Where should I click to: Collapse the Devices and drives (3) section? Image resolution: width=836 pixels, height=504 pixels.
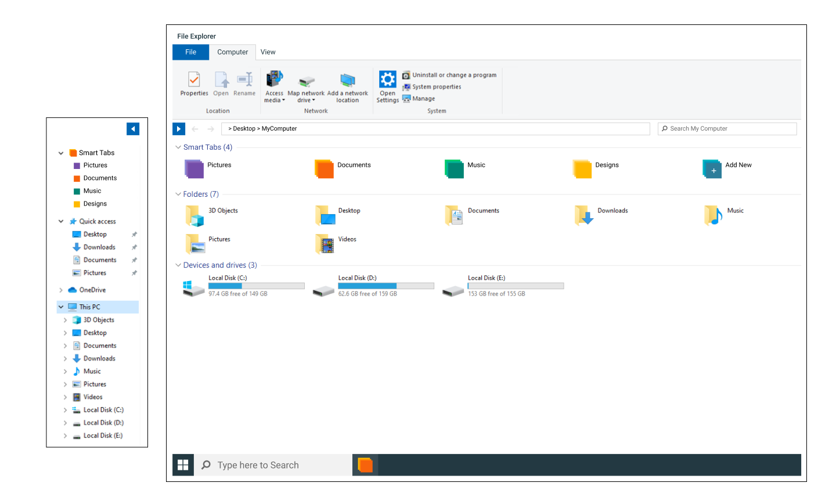pos(178,265)
